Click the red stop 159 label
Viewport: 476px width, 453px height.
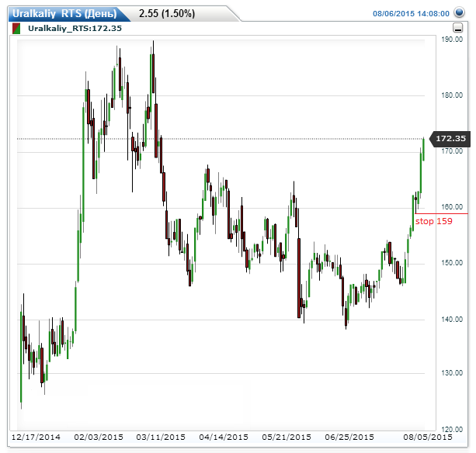pyautogui.click(x=433, y=221)
